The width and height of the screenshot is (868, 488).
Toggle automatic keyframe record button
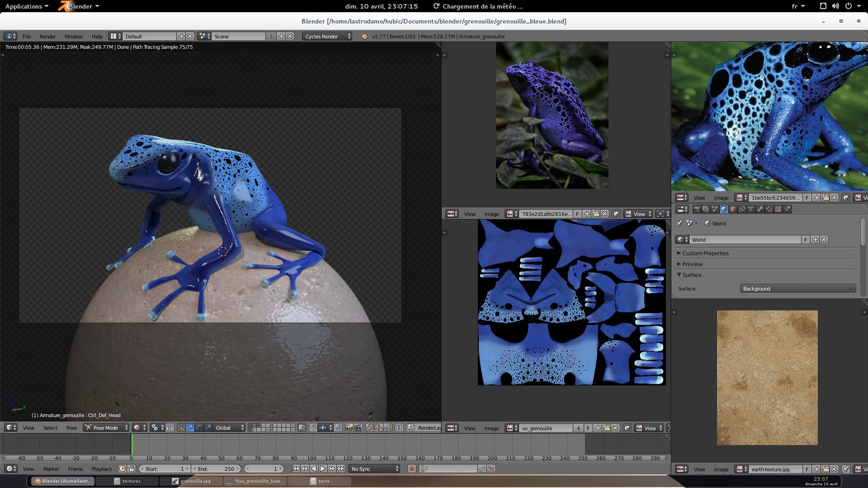tap(412, 469)
